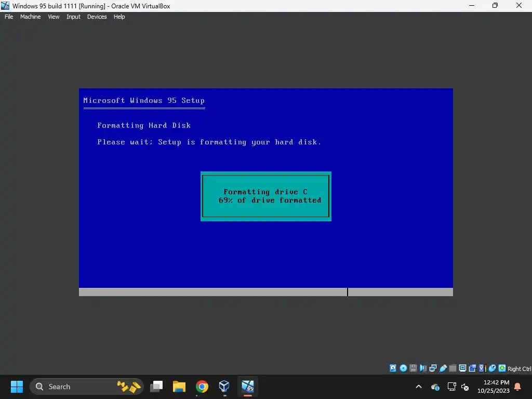Image resolution: width=532 pixels, height=399 pixels.
Task: Click the "69% of drive formatted" text
Action: 270,200
